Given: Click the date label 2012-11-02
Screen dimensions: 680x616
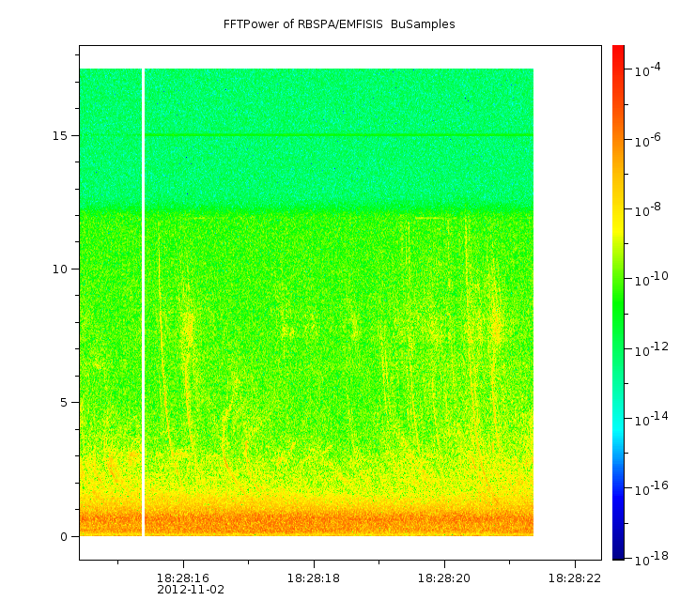Looking at the screenshot, I should coord(191,590).
